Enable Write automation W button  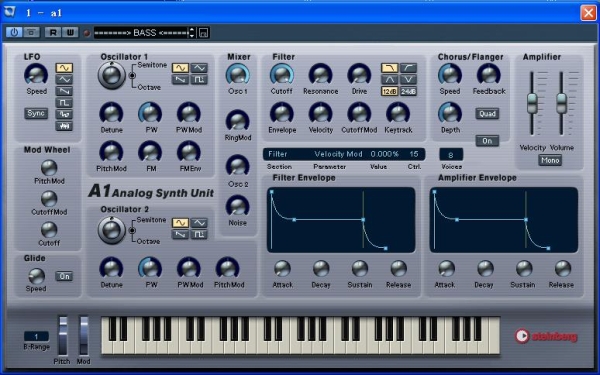(x=70, y=33)
